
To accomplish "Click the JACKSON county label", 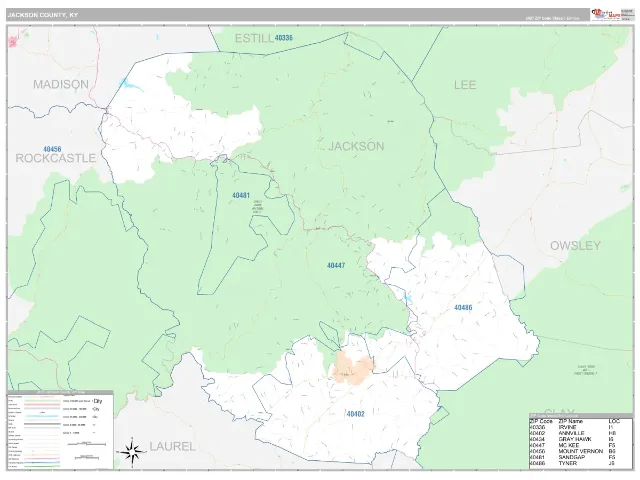I will 356,146.
